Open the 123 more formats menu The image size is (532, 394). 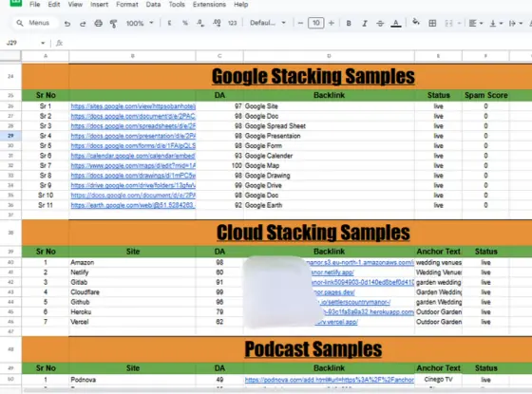[x=233, y=23]
